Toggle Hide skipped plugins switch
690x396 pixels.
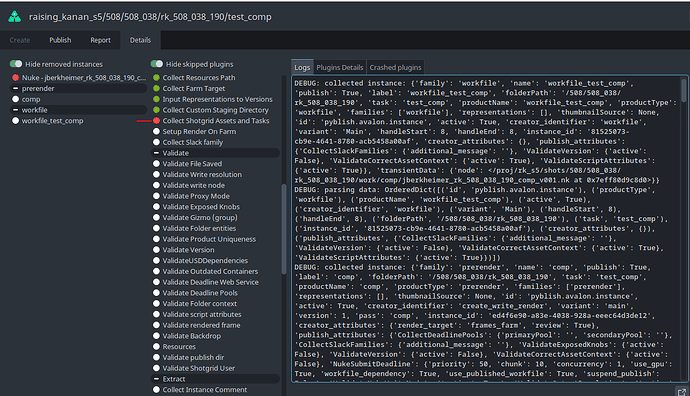click(157, 64)
